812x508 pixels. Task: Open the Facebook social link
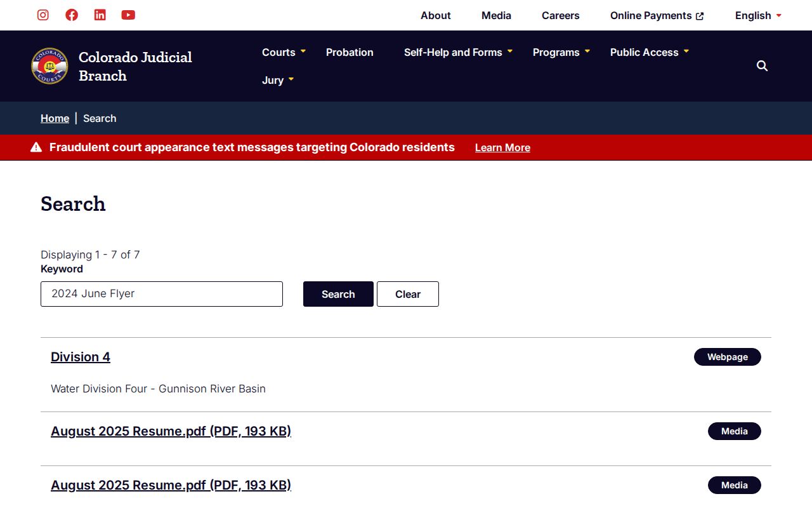pos(72,15)
